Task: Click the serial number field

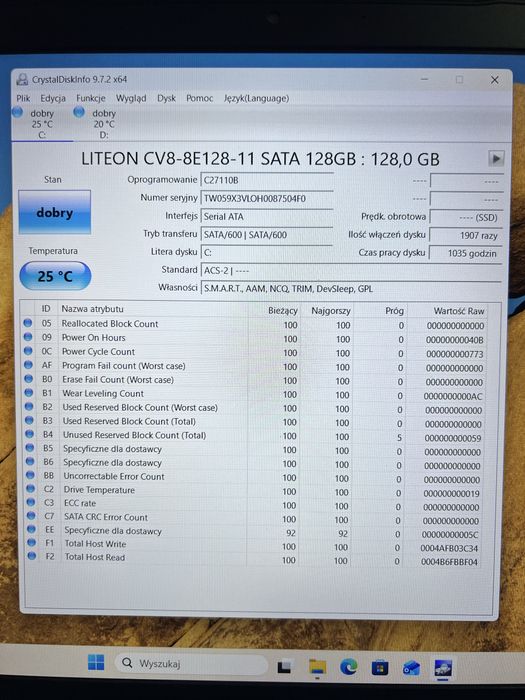Action: pos(267,198)
